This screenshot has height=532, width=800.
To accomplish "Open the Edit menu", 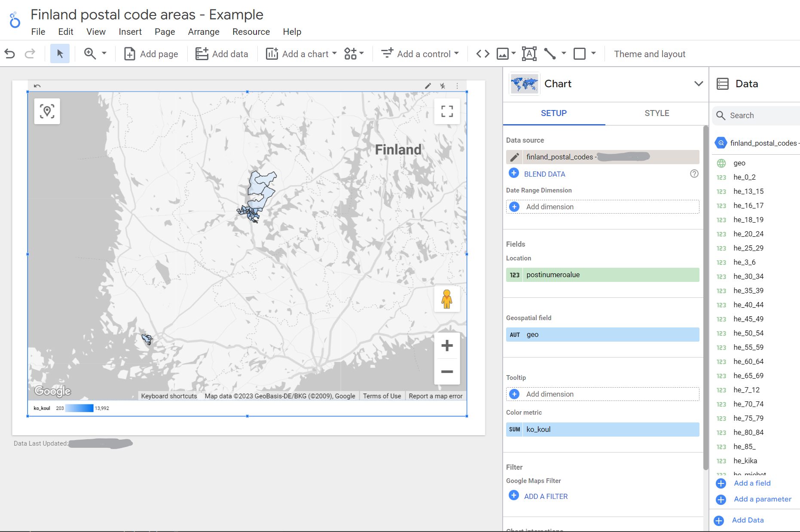I will click(66, 32).
